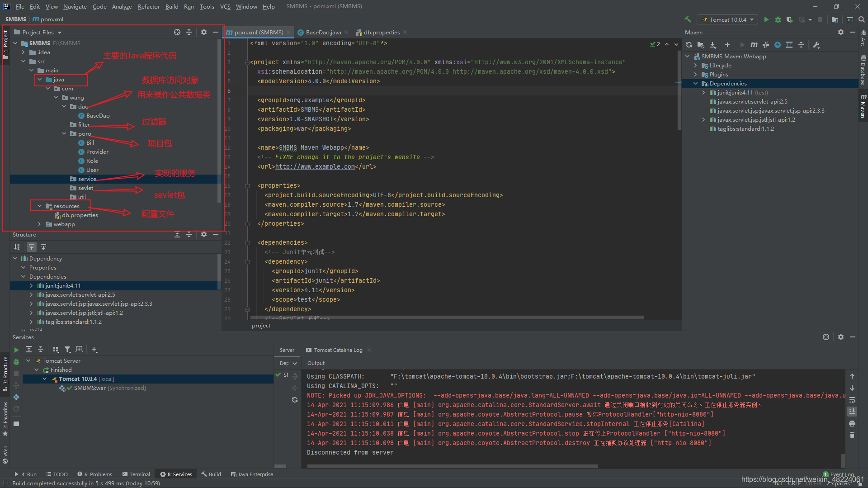Open the Refactor menu
Screen dimensions: 868x488
click(149, 6)
